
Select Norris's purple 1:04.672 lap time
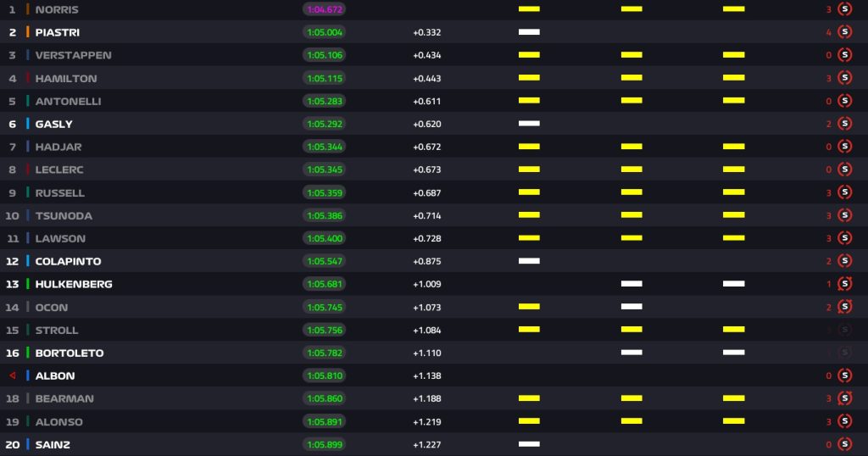click(325, 9)
